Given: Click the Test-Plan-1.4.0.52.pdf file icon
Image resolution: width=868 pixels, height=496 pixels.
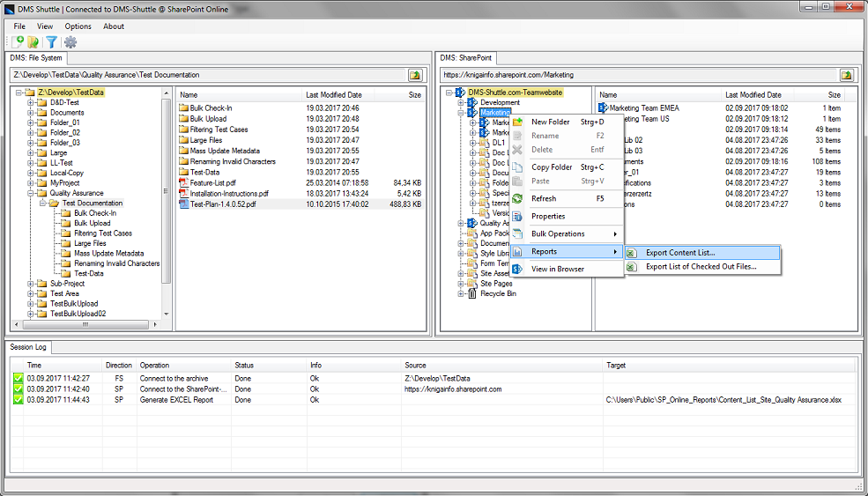Looking at the screenshot, I should click(184, 204).
